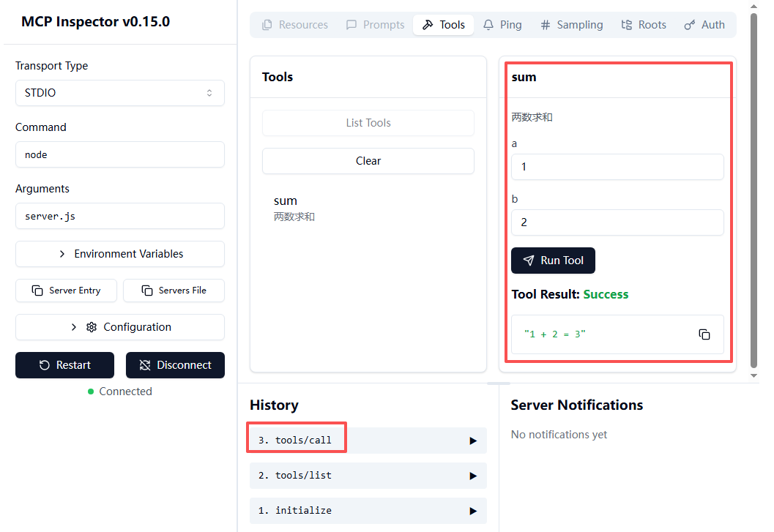Click the parameter a input field
774x532 pixels.
click(x=617, y=167)
